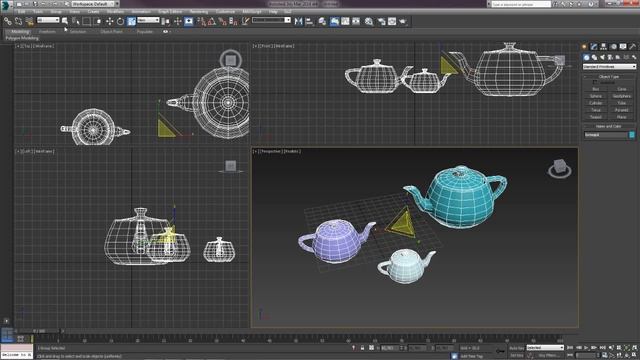Open Select by Name tool
This screenshot has height=360, width=640.
coord(76,21)
